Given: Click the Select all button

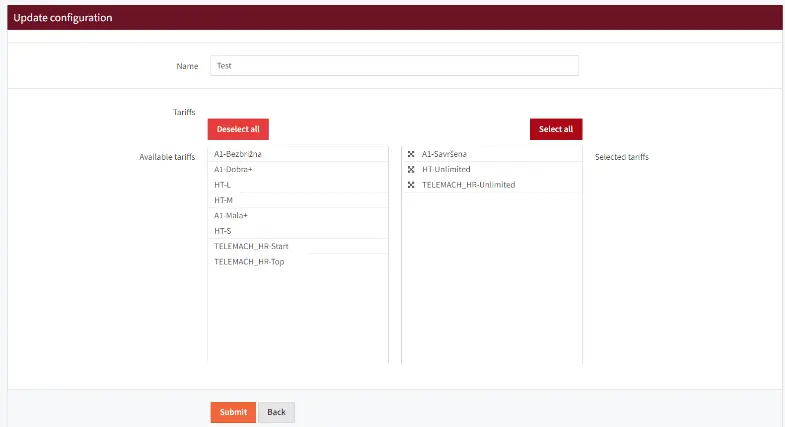Looking at the screenshot, I should [x=556, y=129].
